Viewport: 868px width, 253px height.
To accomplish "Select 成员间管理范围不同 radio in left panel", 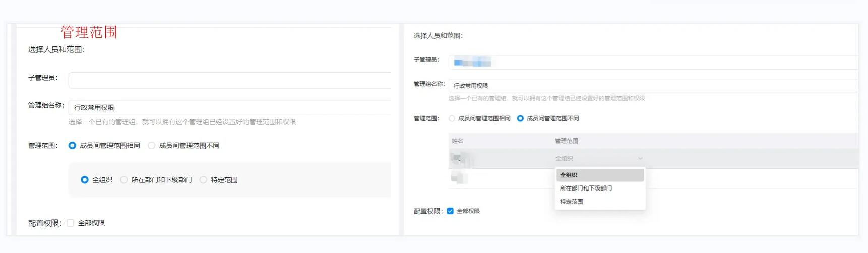I will pos(151,145).
